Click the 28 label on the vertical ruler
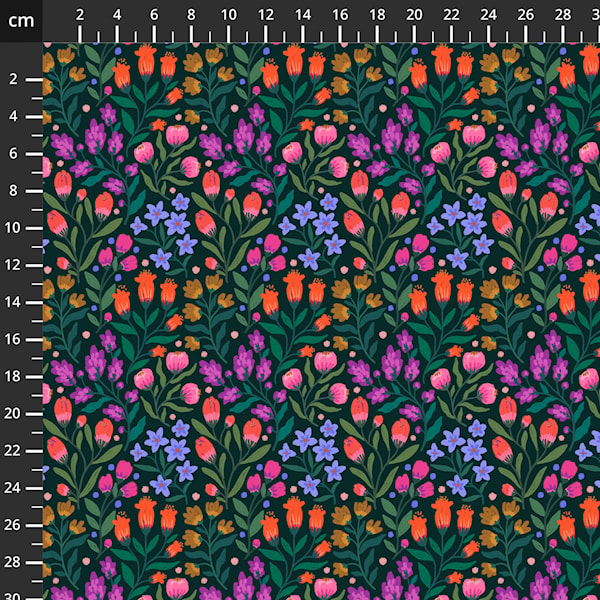This screenshot has height=600, width=600. (x=12, y=562)
